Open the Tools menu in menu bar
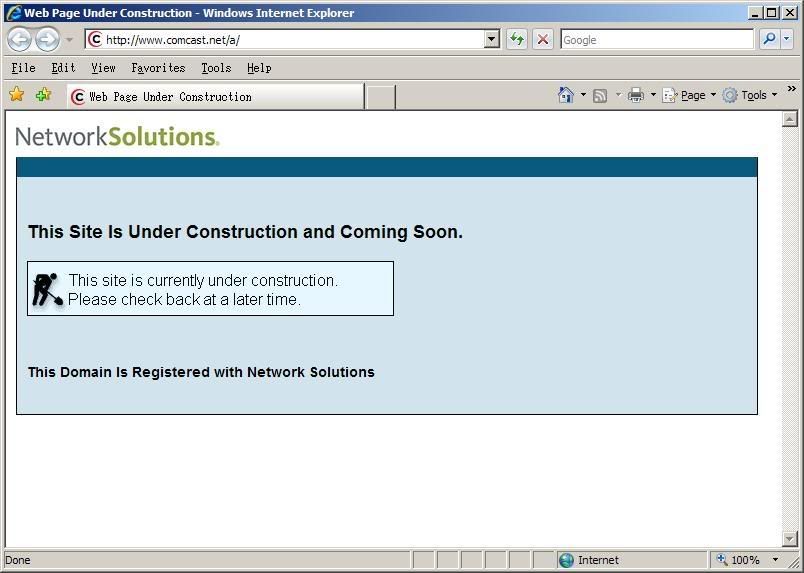Image resolution: width=804 pixels, height=573 pixels. click(216, 68)
